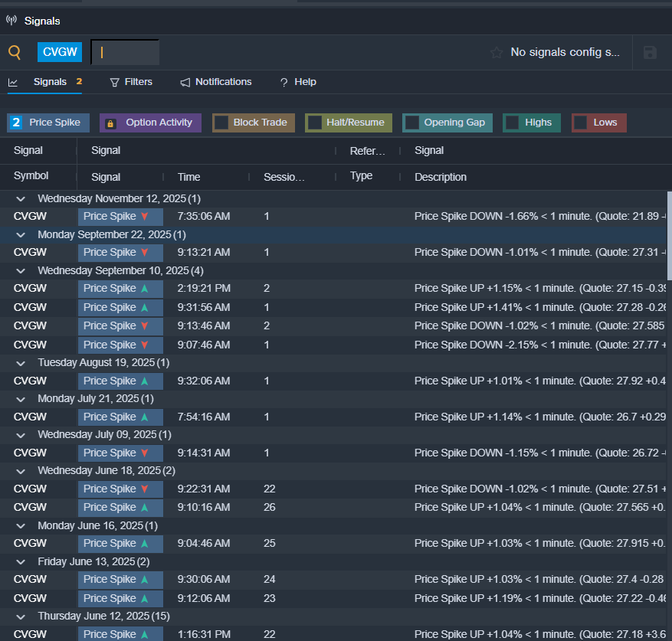Switch to the Signals tab

coord(50,82)
